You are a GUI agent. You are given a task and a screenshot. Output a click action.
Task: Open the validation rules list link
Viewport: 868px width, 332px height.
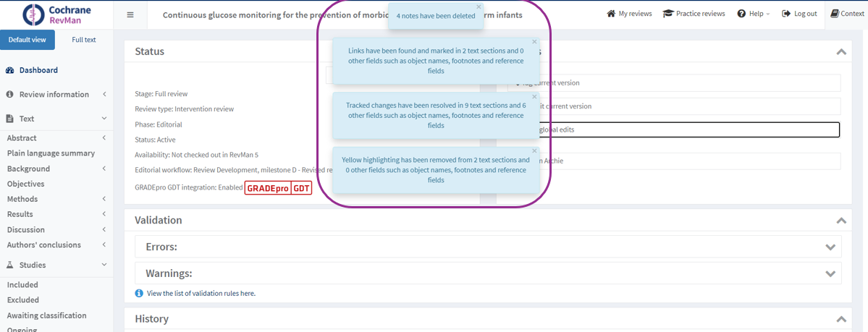coord(201,294)
